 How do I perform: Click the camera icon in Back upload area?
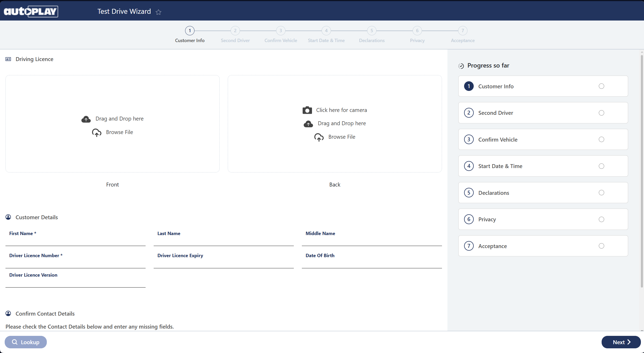307,110
